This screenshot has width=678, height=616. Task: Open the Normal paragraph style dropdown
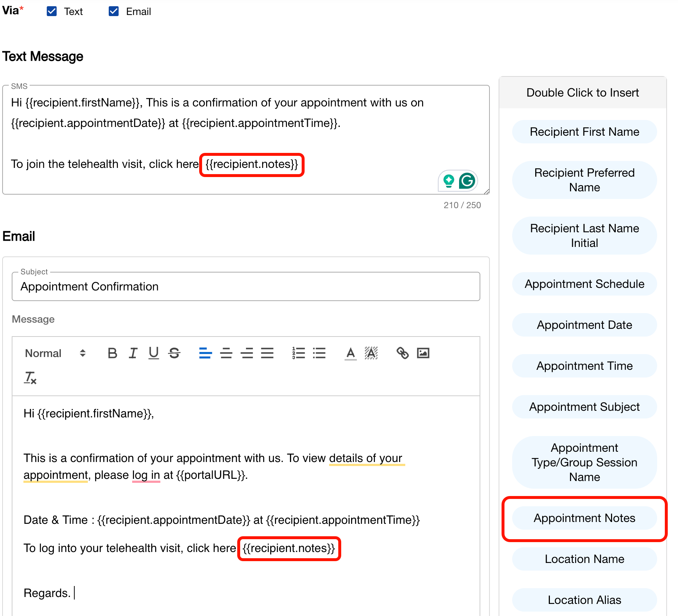coord(55,353)
